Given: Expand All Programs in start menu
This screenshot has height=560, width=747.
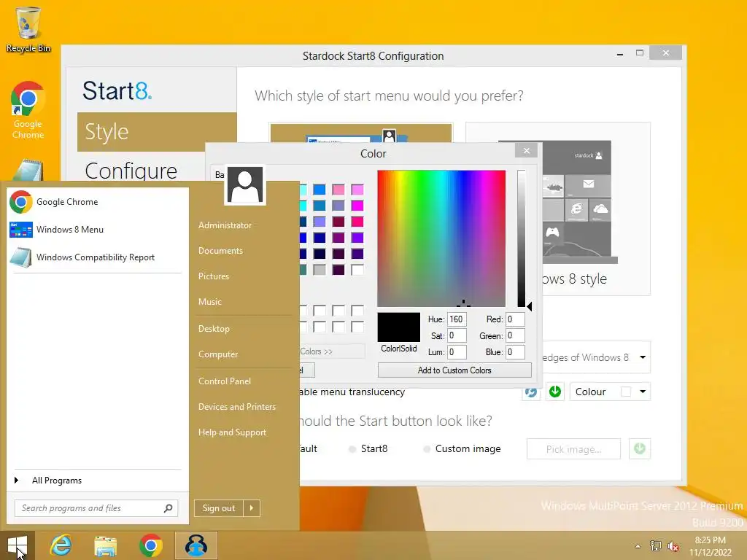Looking at the screenshot, I should click(57, 481).
